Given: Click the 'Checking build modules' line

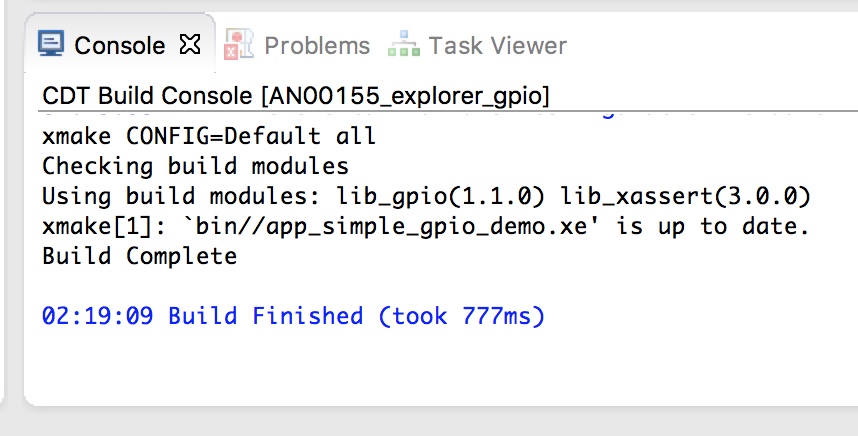Looking at the screenshot, I should [195, 166].
